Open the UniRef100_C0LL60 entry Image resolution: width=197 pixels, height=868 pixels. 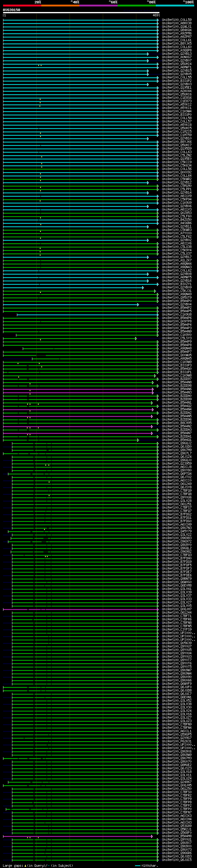pyautogui.click(x=177, y=47)
